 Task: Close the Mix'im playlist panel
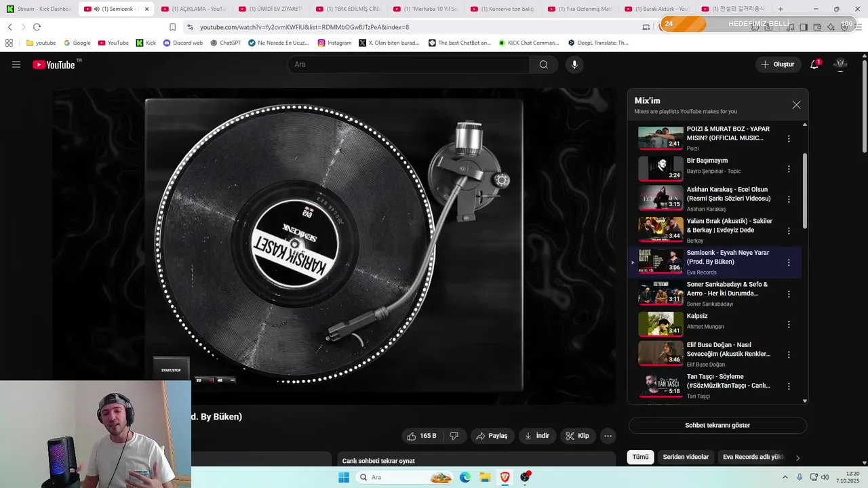(x=796, y=105)
